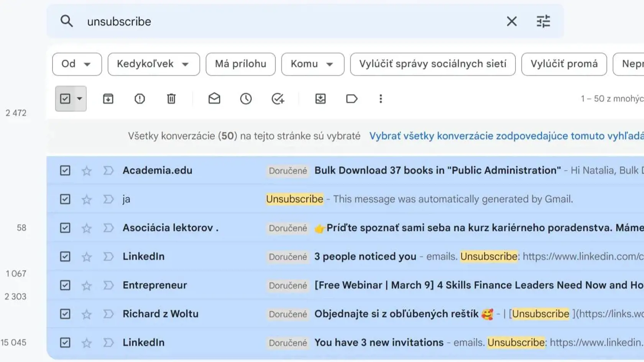Screen dimensions: 644x362
Task: Delete selected conversations with trash icon
Action: (171, 99)
